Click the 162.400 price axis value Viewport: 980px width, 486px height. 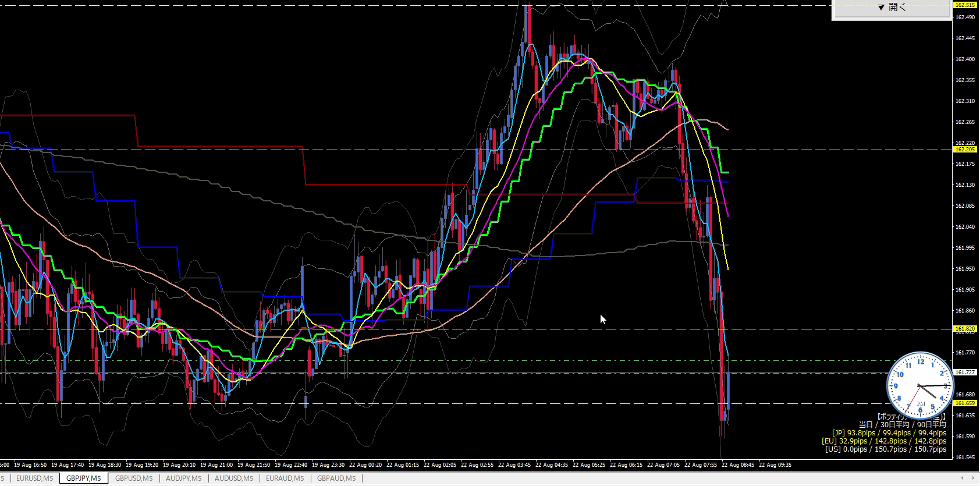(965, 59)
